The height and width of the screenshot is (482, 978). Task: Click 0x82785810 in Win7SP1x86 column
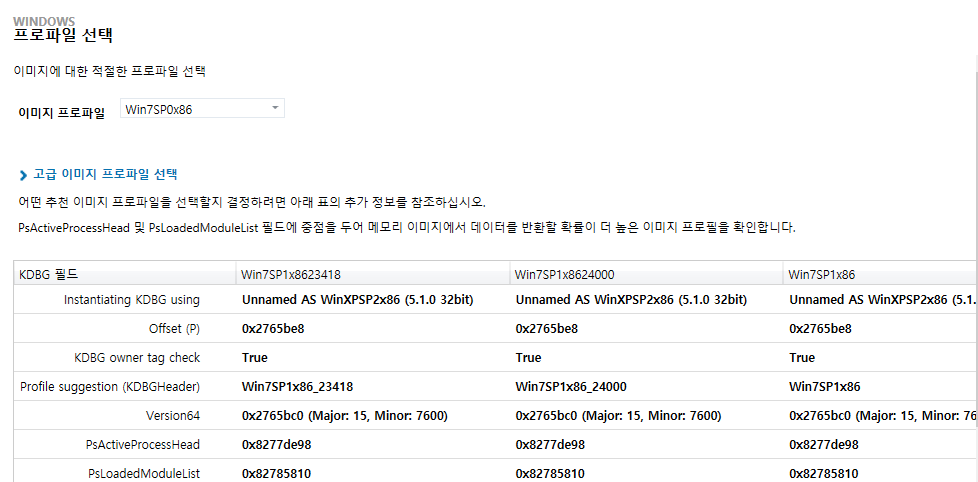click(824, 474)
